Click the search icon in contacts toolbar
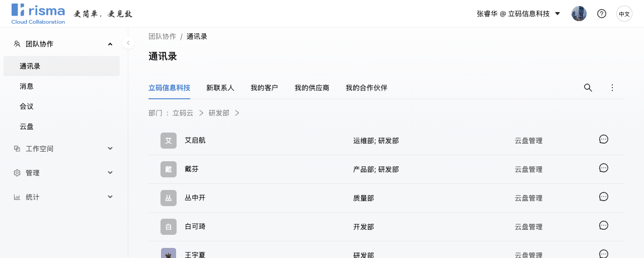Image resolution: width=644 pixels, height=258 pixels. pyautogui.click(x=588, y=88)
